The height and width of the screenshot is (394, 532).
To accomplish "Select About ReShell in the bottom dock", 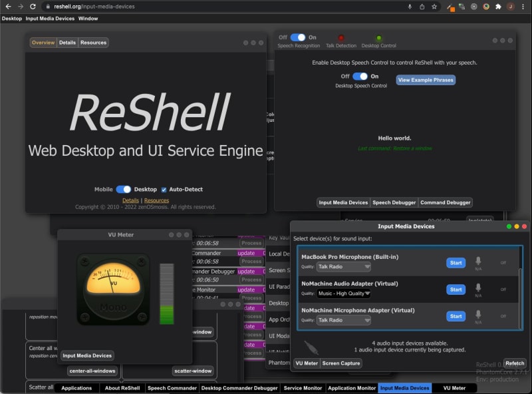I will point(122,388).
